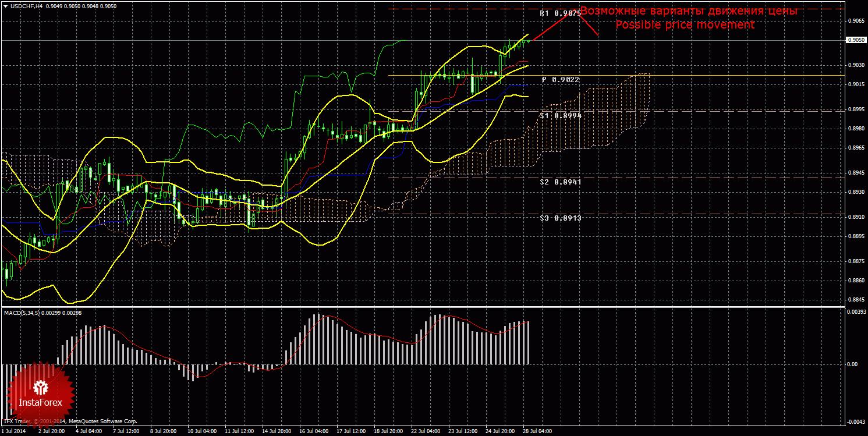The width and height of the screenshot is (868, 436).
Task: Click the '11 Jul 12:00' time axis label
Action: click(x=238, y=432)
